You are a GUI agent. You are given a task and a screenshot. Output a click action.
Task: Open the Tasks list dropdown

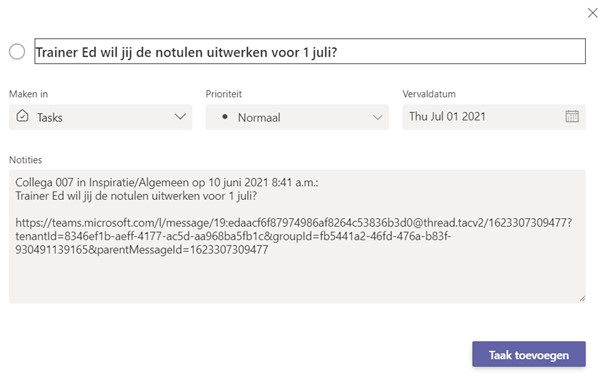click(x=100, y=117)
